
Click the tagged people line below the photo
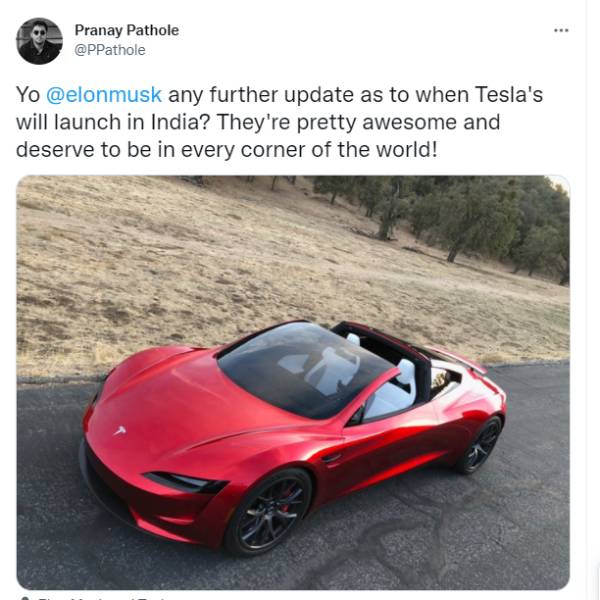click(x=96, y=597)
